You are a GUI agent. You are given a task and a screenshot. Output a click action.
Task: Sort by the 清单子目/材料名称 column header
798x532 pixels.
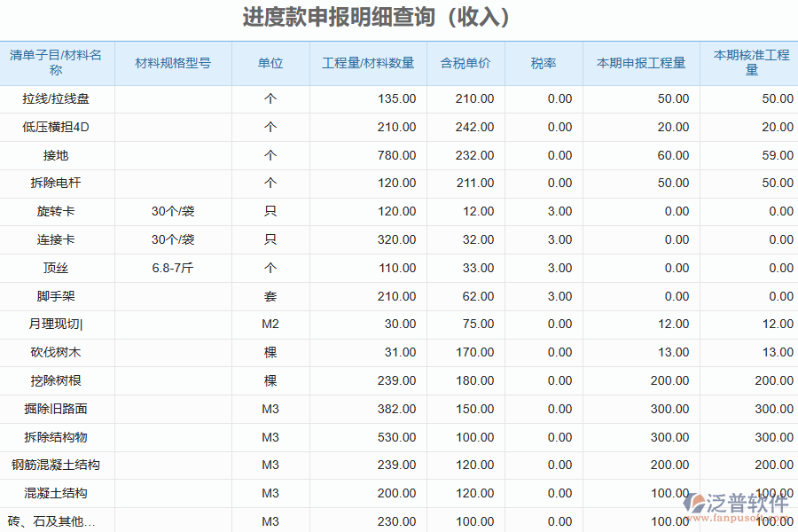(x=57, y=63)
